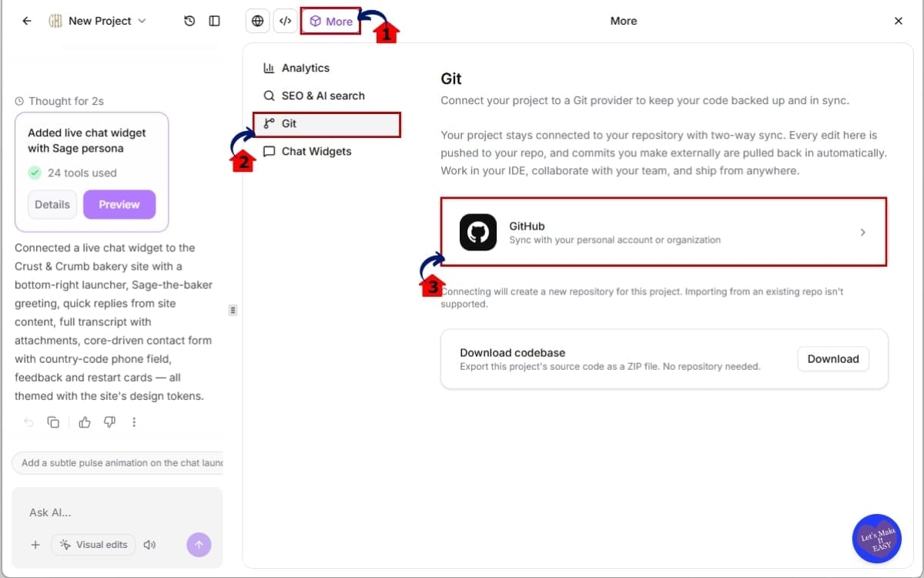Select SEO & AI search menu item
The image size is (924, 578).
point(326,96)
